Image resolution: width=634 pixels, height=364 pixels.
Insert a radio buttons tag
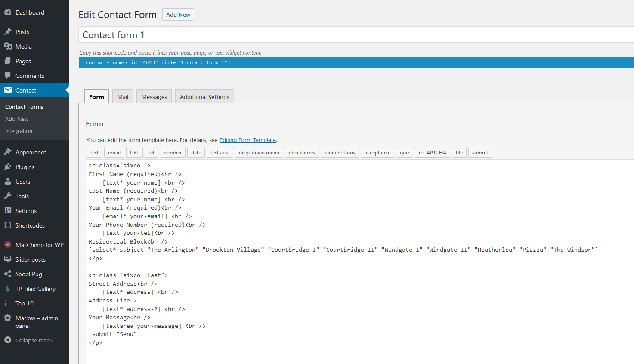[x=340, y=153]
